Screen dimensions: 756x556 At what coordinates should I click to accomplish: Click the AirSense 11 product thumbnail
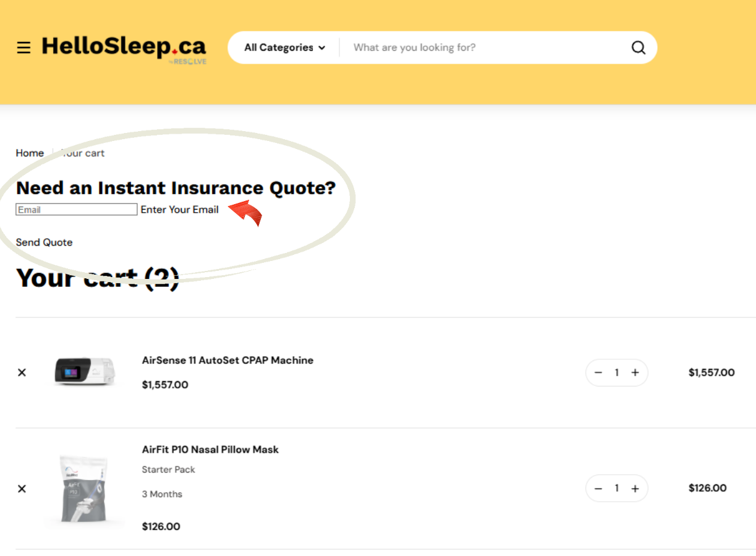[85, 372]
